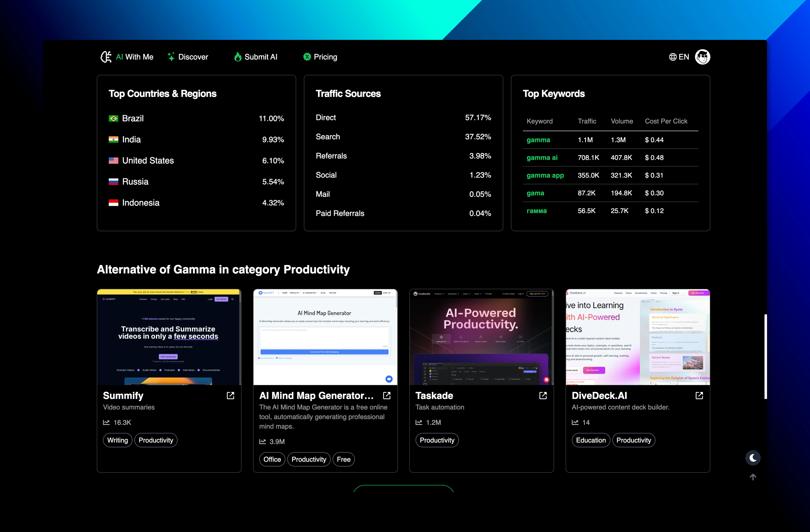Click the Brazil flag icon
This screenshot has width=810, height=532.
pos(113,118)
